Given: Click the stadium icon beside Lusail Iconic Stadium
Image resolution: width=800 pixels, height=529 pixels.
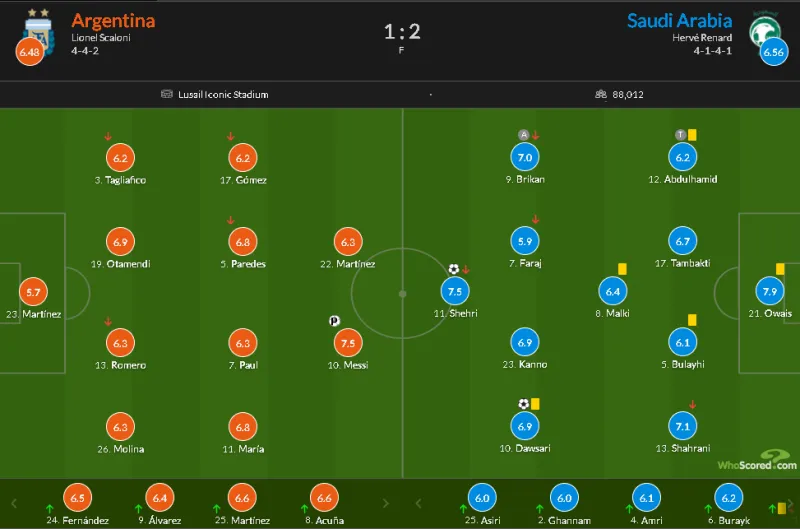Looking at the screenshot, I should tap(168, 95).
